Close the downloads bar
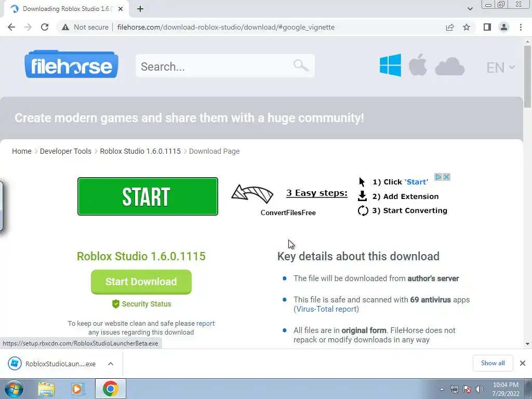This screenshot has width=532, height=399. click(523, 363)
